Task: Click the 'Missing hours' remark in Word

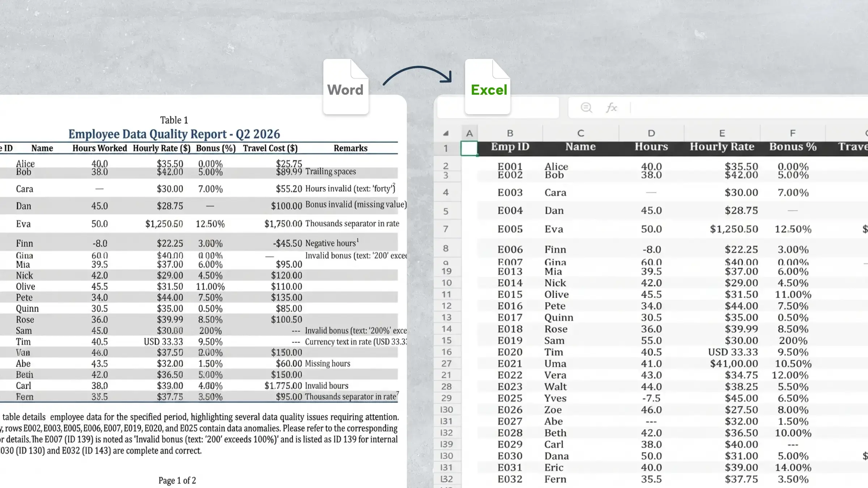Action: point(328,363)
